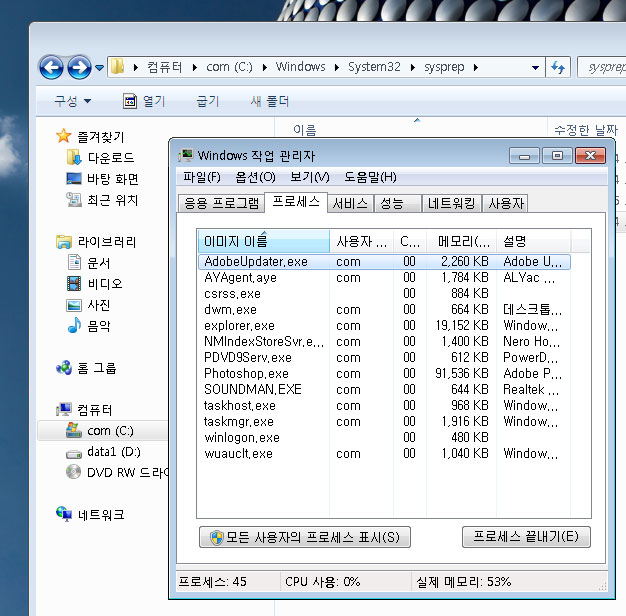Screen dimensions: 626x616
Task: Click Windows segment in address breadcrumb
Action: [301, 67]
